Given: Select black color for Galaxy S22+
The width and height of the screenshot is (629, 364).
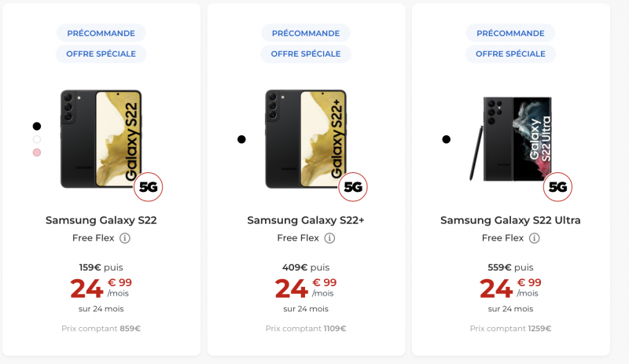Looking at the screenshot, I should pos(241,139).
